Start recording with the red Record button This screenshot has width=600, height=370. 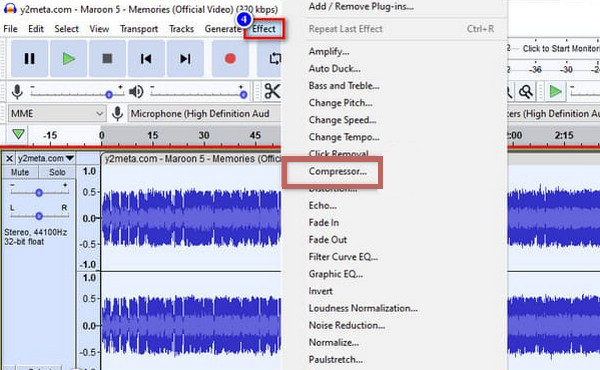(230, 59)
